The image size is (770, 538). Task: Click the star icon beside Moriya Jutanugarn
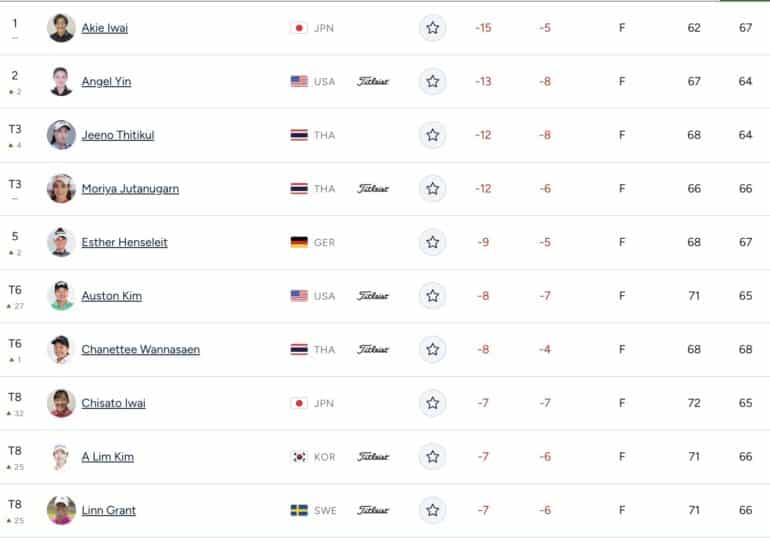(x=433, y=188)
